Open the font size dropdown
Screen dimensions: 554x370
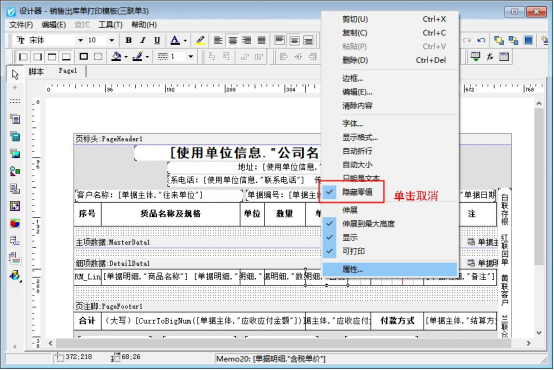(x=112, y=40)
